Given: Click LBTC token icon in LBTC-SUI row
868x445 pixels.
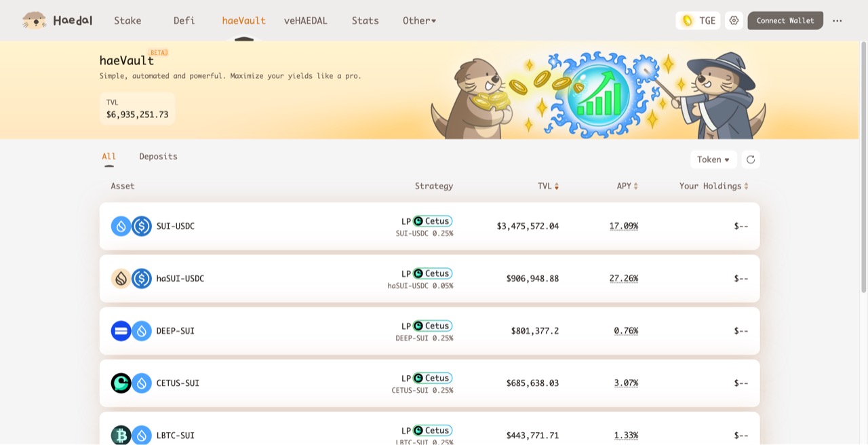Looking at the screenshot, I should click(x=121, y=435).
